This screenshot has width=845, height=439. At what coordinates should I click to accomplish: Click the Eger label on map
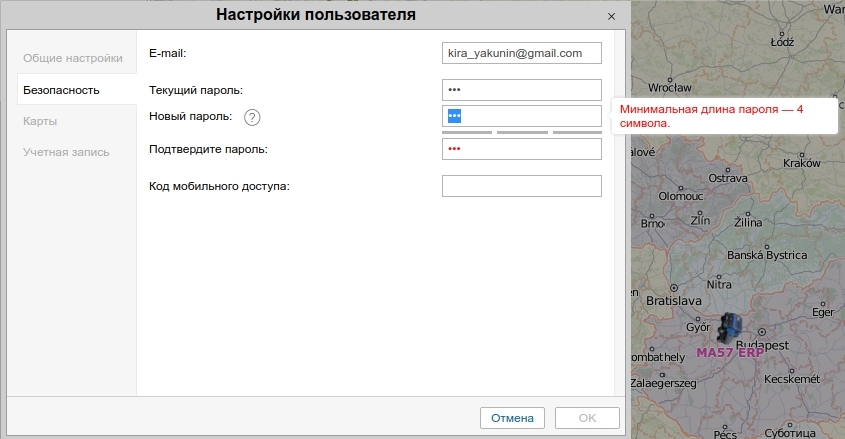pos(823,312)
